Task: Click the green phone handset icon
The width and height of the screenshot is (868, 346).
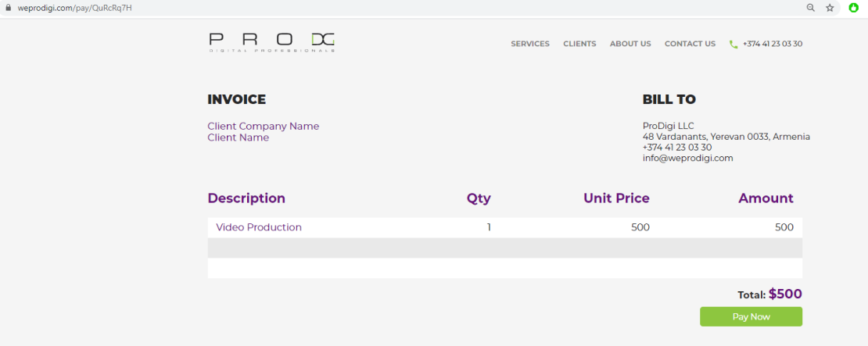Action: [x=733, y=45]
